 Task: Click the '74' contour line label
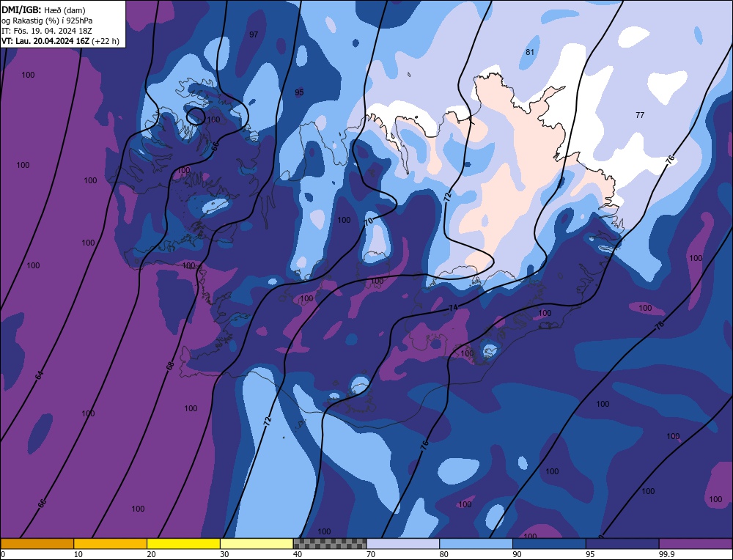452,308
